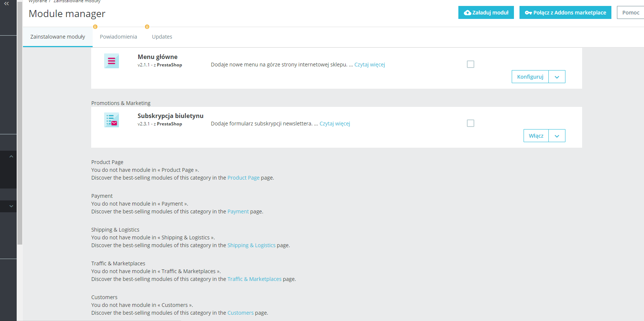The width and height of the screenshot is (644, 321).
Task: Tick the Subskrypcja biuletynu checkbox
Action: [471, 123]
